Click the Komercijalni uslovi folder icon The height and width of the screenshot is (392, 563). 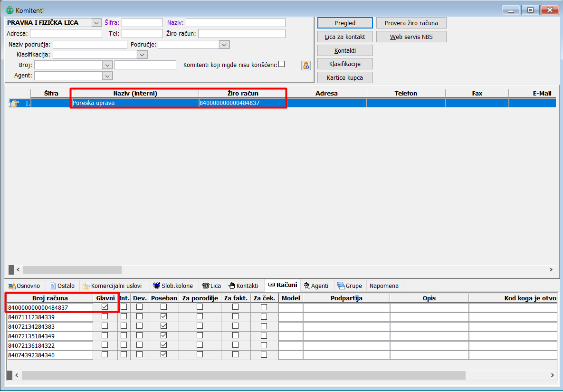click(86, 286)
